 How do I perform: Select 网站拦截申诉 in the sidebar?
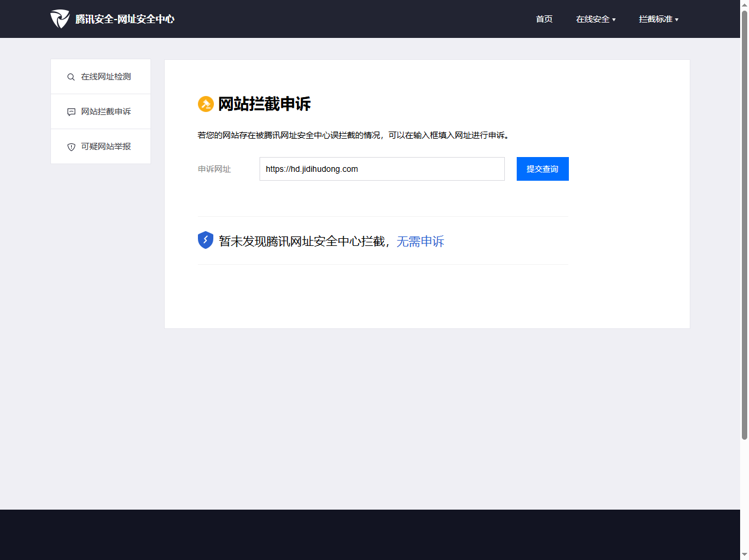(x=101, y=112)
